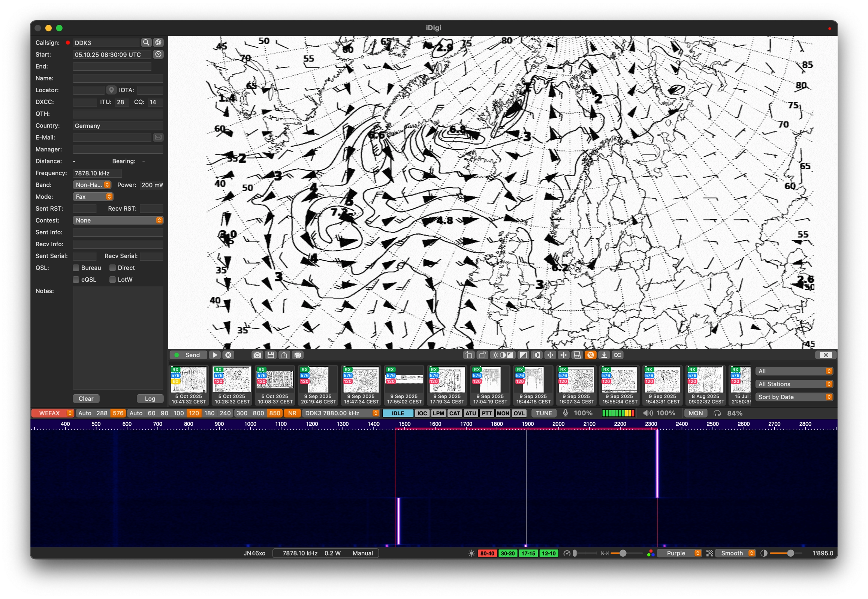Select the 240 LPM speed option

(x=225, y=413)
